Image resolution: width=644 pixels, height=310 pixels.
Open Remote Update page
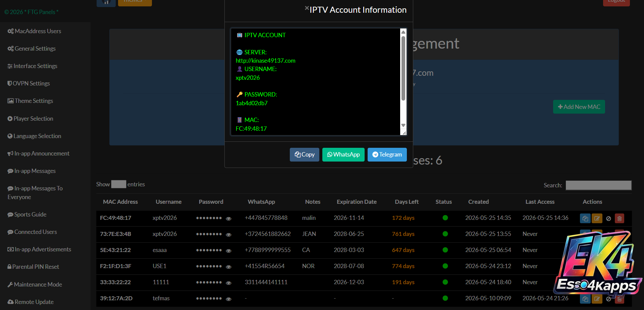31,302
